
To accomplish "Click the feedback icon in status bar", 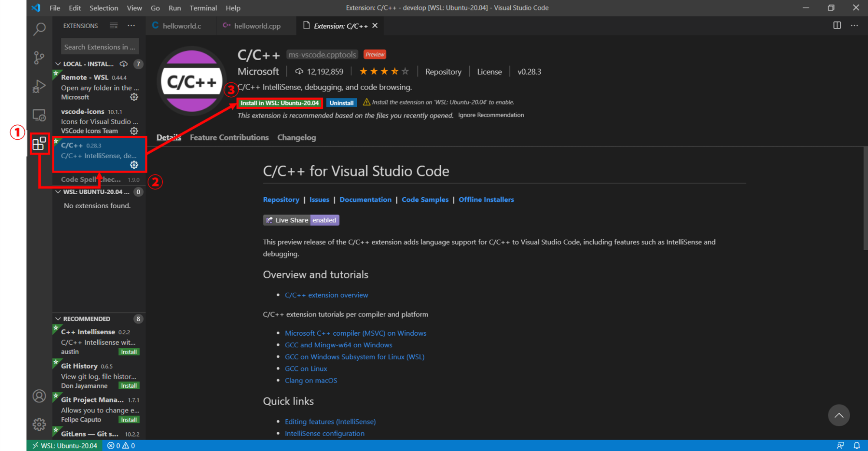I will pyautogui.click(x=841, y=445).
